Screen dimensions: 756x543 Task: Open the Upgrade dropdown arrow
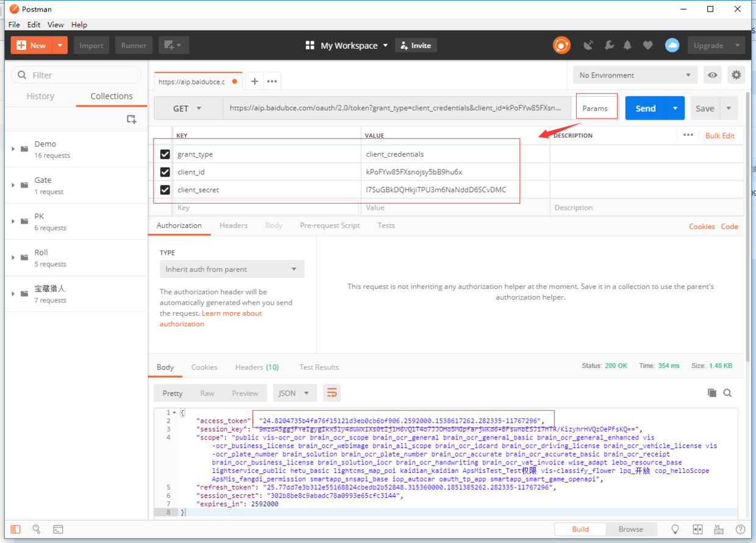[738, 45]
